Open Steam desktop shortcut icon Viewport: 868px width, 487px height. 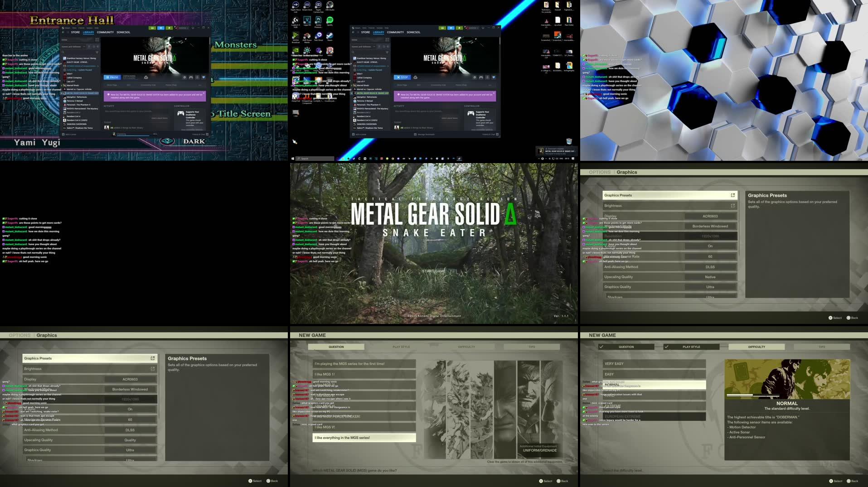click(x=330, y=36)
